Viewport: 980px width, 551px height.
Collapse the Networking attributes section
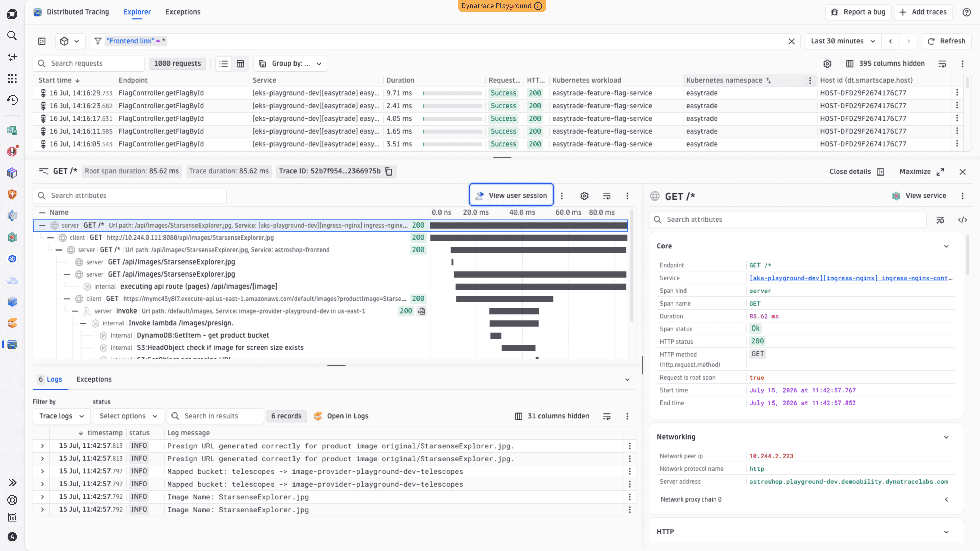[x=946, y=437]
